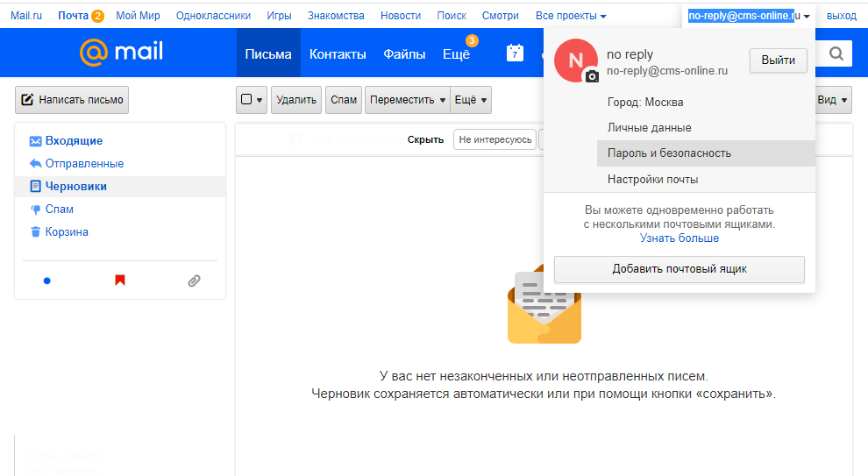Image resolution: width=868 pixels, height=476 pixels.
Task: Open the Спам folder in sidebar
Action: [60, 209]
